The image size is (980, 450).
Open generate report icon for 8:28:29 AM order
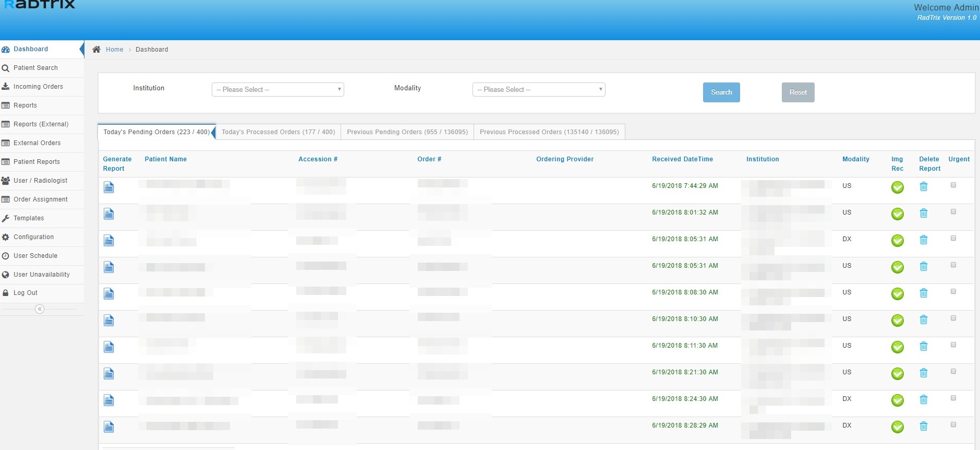(108, 427)
